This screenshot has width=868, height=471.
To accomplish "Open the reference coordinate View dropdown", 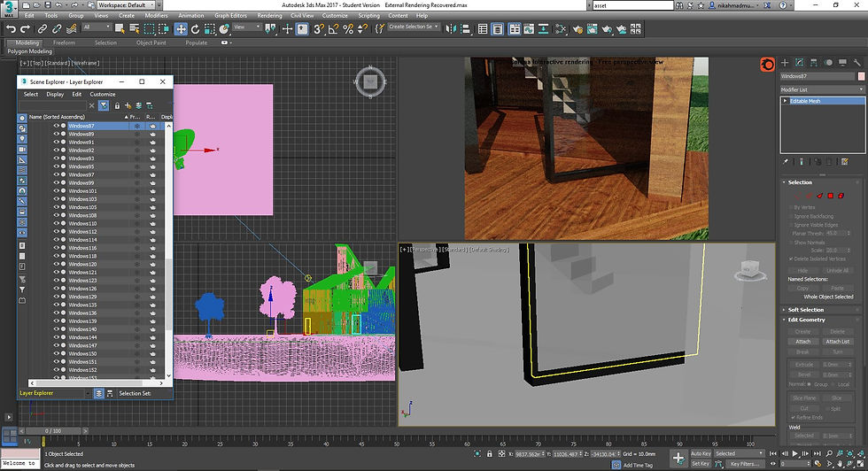I will pyautogui.click(x=247, y=27).
